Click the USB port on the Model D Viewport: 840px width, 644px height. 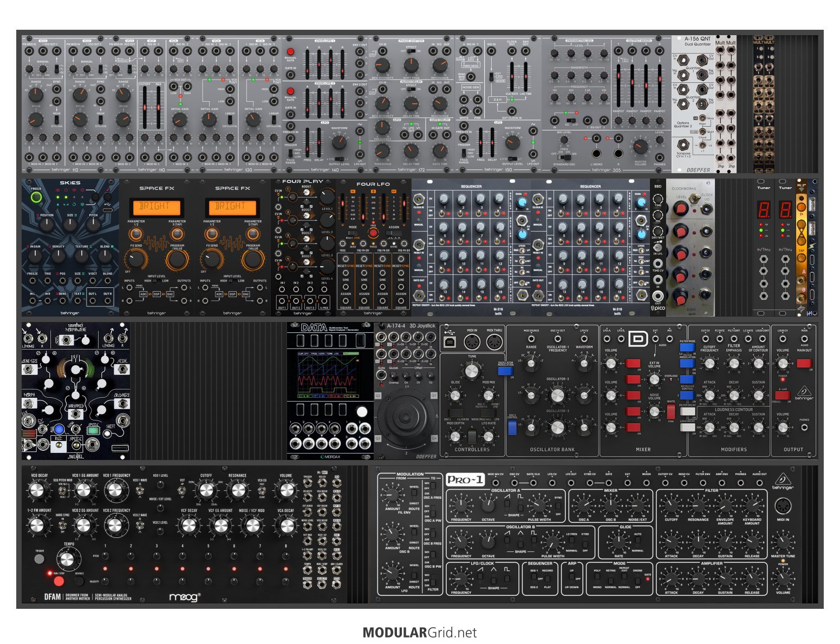tap(450, 342)
